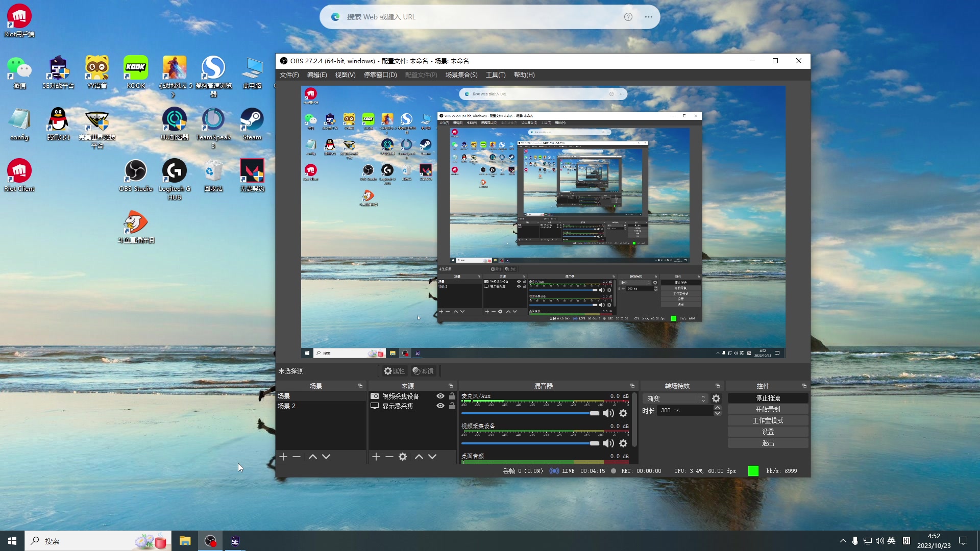
Task: Open the 停靠窗口(D) menu
Action: coord(380,75)
